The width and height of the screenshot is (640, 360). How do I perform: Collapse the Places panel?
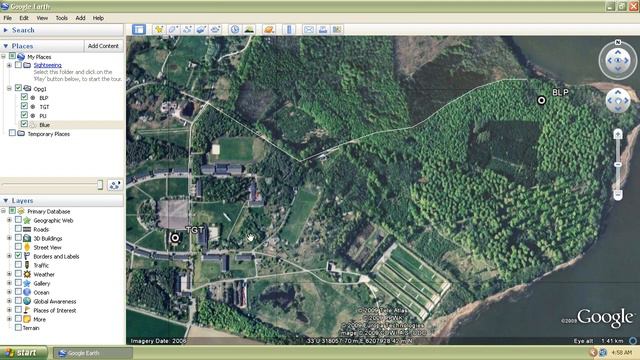pyautogui.click(x=6, y=46)
